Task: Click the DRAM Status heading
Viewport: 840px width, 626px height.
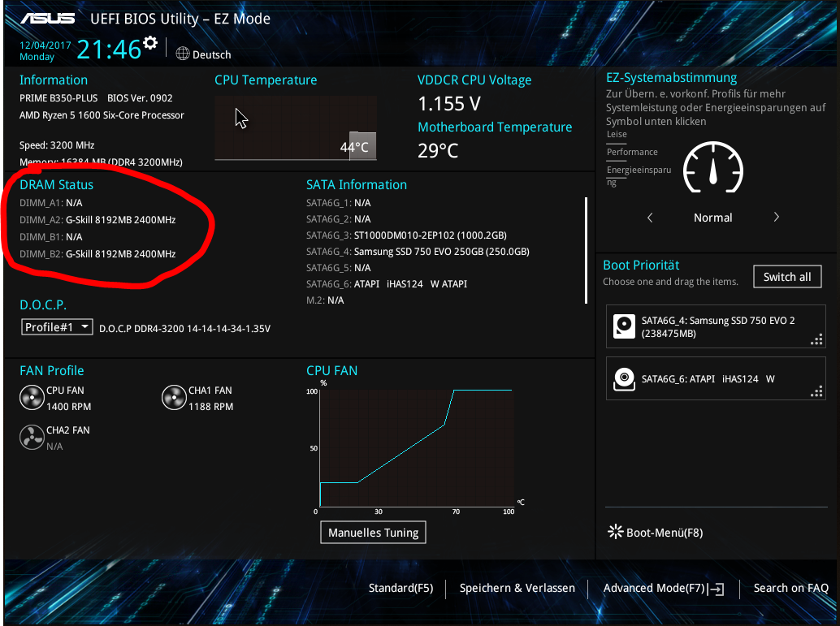Action: [56, 185]
